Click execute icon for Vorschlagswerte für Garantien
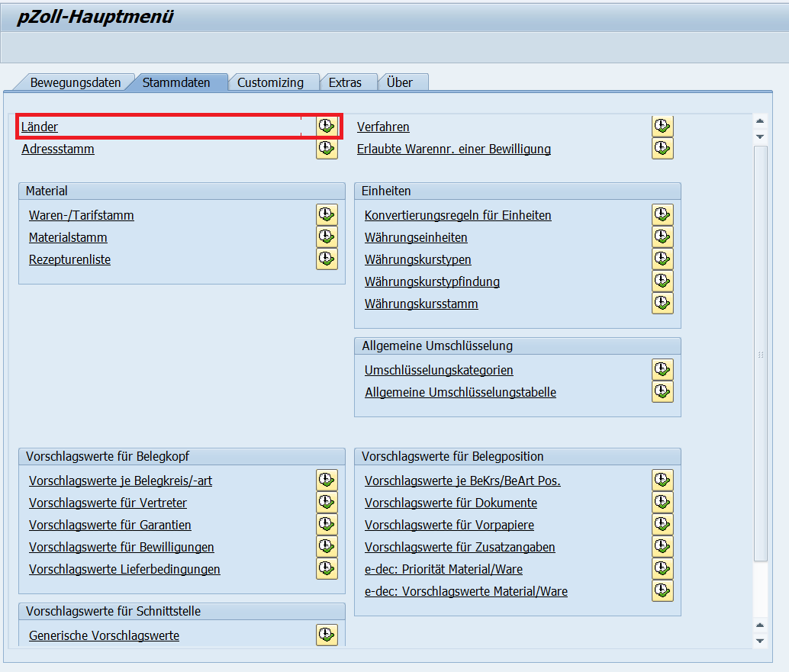Viewport: 789px width, 672px height. tap(327, 525)
